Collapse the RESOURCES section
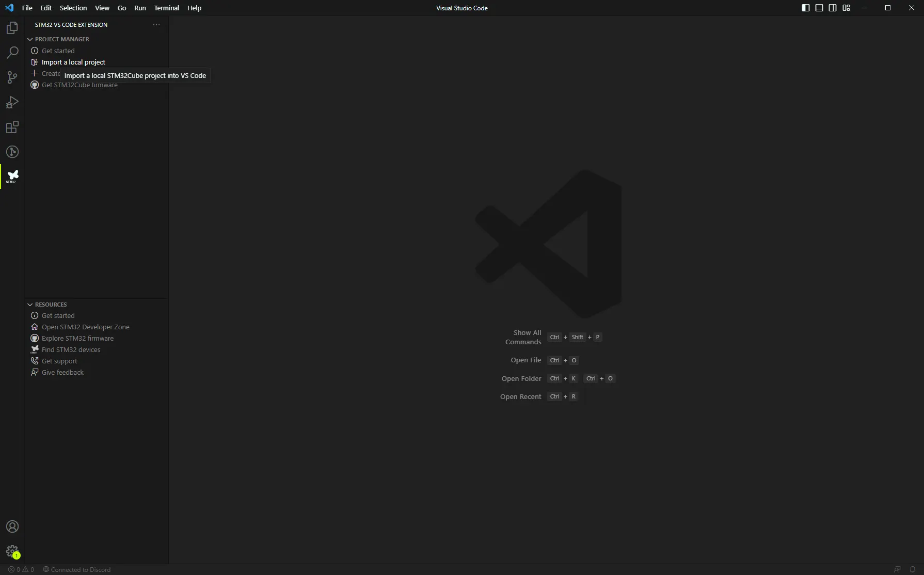The width and height of the screenshot is (924, 575). [30, 305]
